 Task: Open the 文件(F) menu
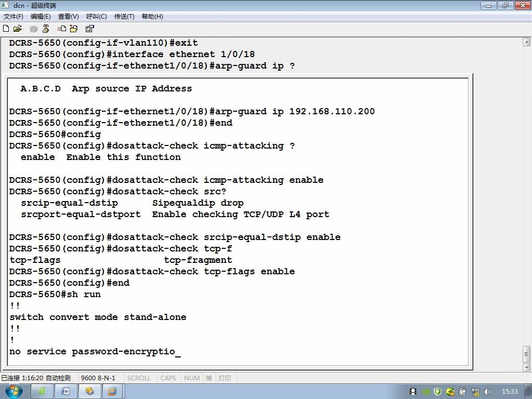[x=14, y=17]
